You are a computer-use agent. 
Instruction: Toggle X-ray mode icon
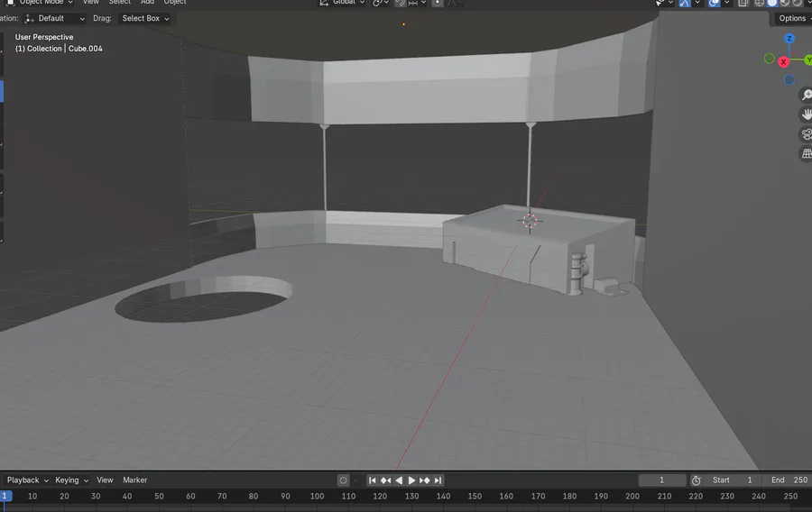[x=743, y=3]
